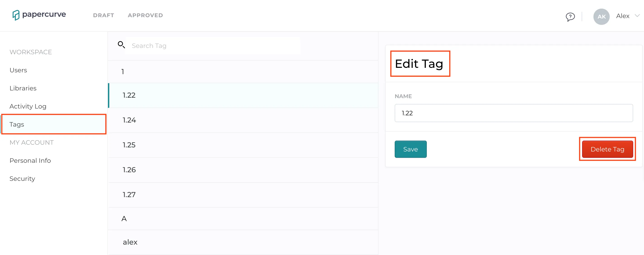Image resolution: width=644 pixels, height=255 pixels.
Task: Click the NAME input containing 1.22
Action: 513,113
